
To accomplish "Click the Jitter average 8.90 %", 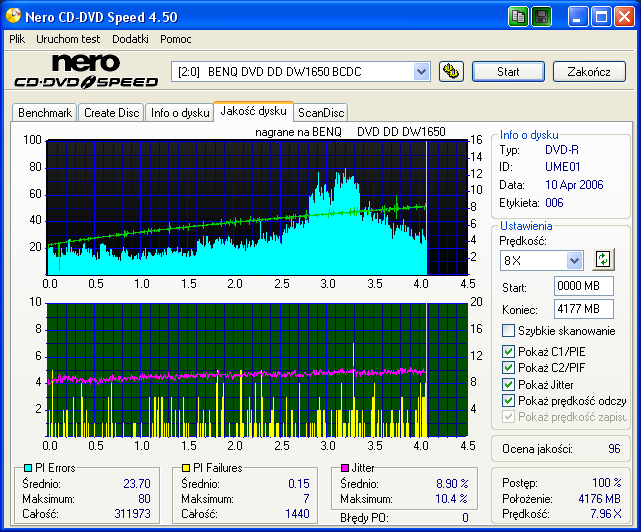I will tap(452, 484).
